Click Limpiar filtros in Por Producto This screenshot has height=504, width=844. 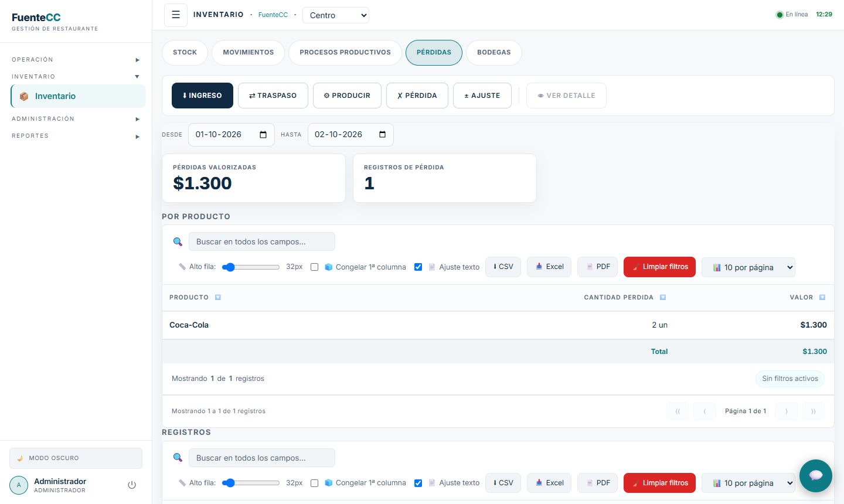click(660, 267)
